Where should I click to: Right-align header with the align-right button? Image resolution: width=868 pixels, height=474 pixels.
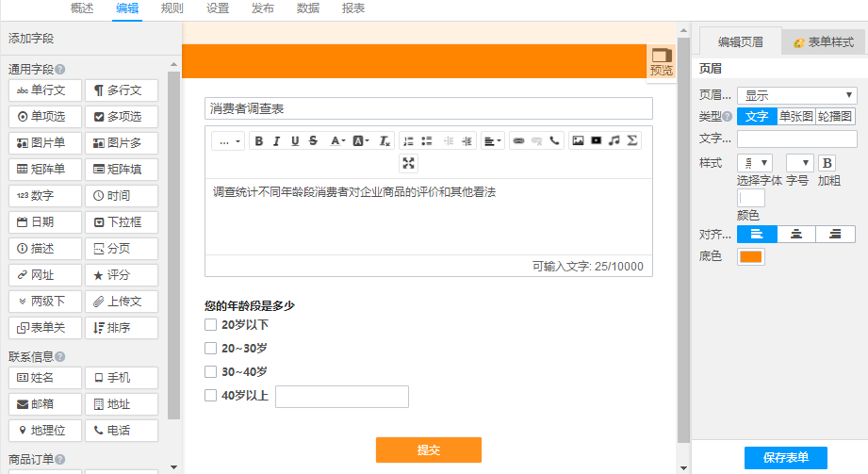click(835, 235)
